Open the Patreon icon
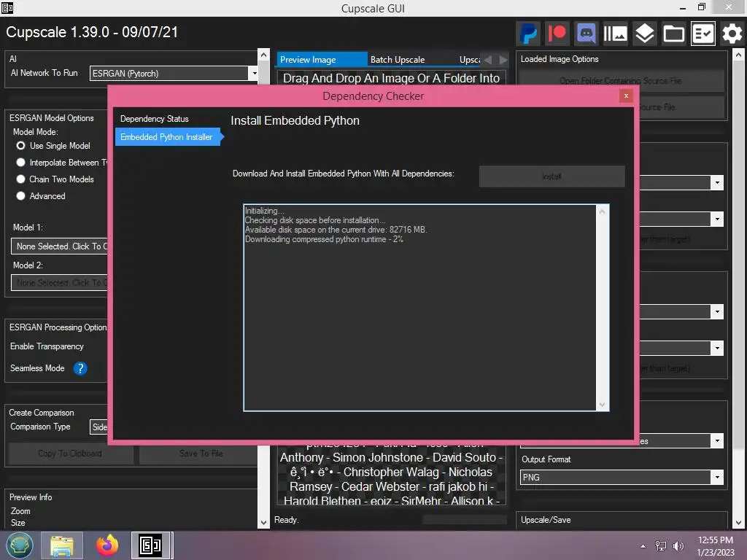Screen dimensions: 747x560 click(557, 34)
